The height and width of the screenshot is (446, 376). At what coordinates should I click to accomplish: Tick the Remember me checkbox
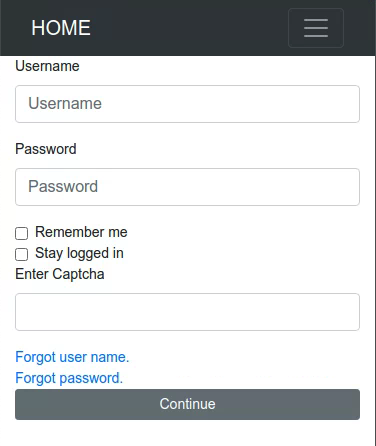pyautogui.click(x=21, y=233)
